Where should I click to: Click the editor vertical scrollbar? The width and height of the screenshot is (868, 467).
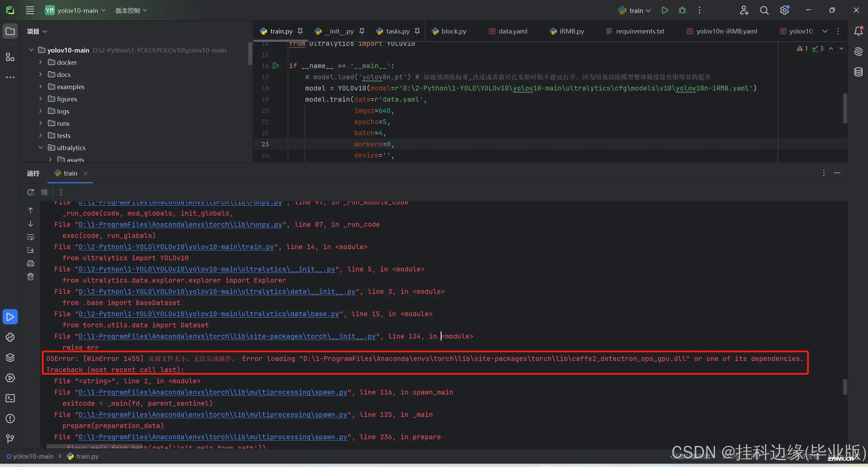tap(845, 108)
